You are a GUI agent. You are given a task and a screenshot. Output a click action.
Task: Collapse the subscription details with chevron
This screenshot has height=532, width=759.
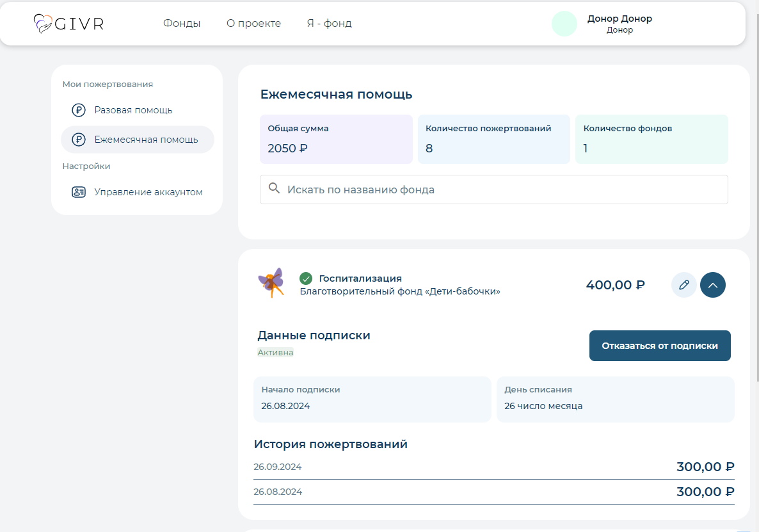pyautogui.click(x=713, y=285)
